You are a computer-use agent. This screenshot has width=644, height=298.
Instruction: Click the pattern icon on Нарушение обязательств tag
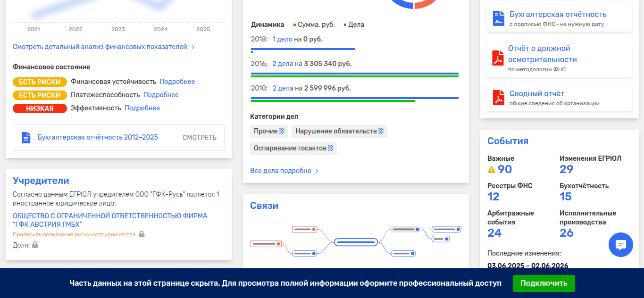[x=381, y=131]
